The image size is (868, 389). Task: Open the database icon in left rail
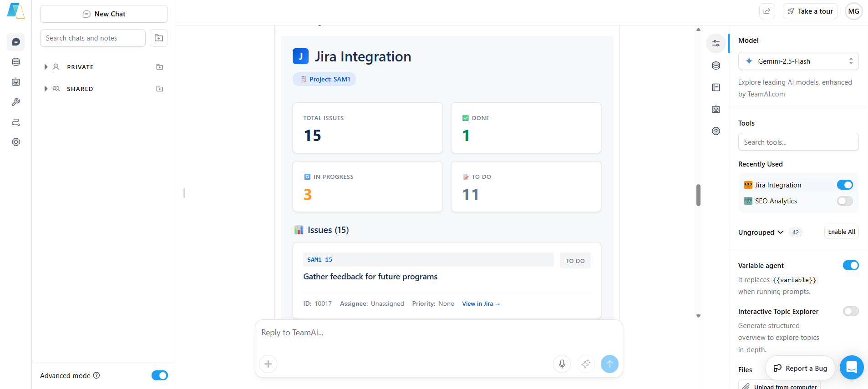(x=16, y=62)
